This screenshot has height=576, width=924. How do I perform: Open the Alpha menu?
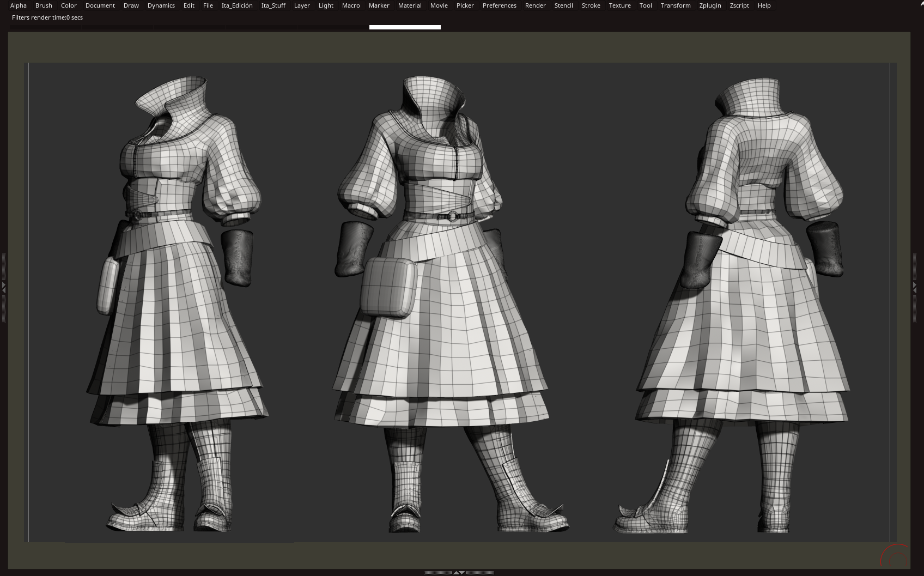coord(19,5)
